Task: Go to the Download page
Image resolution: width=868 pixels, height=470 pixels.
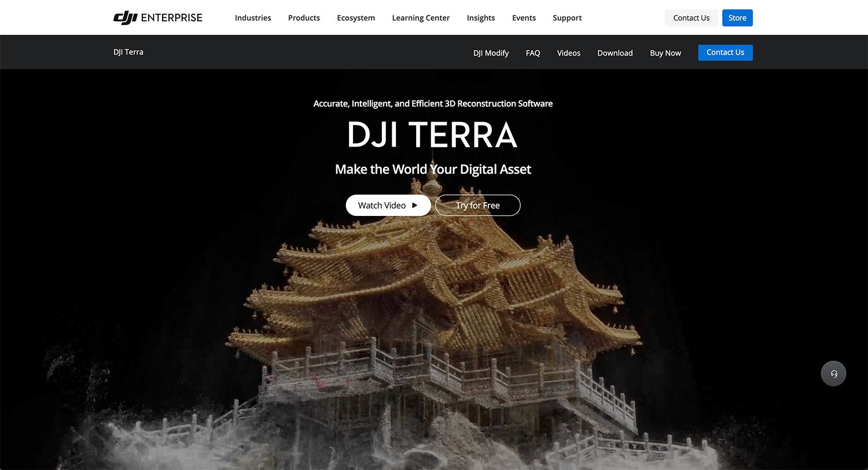Action: pos(615,53)
